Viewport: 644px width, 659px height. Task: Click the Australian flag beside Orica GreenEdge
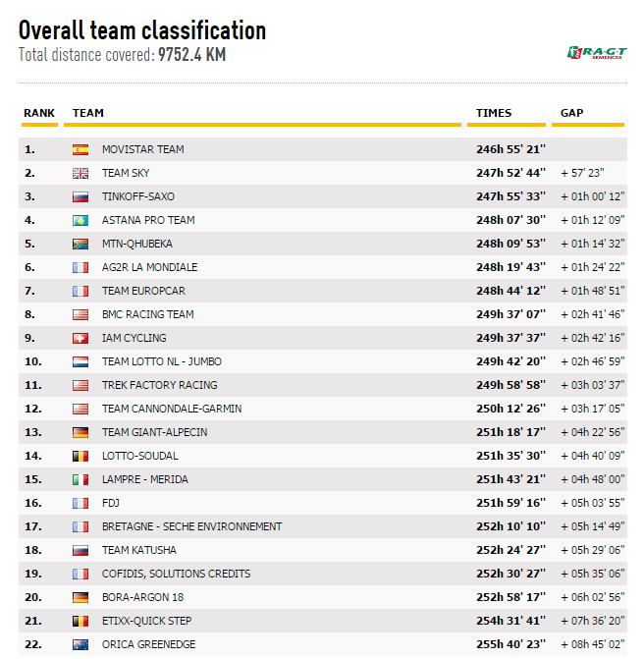click(x=80, y=645)
